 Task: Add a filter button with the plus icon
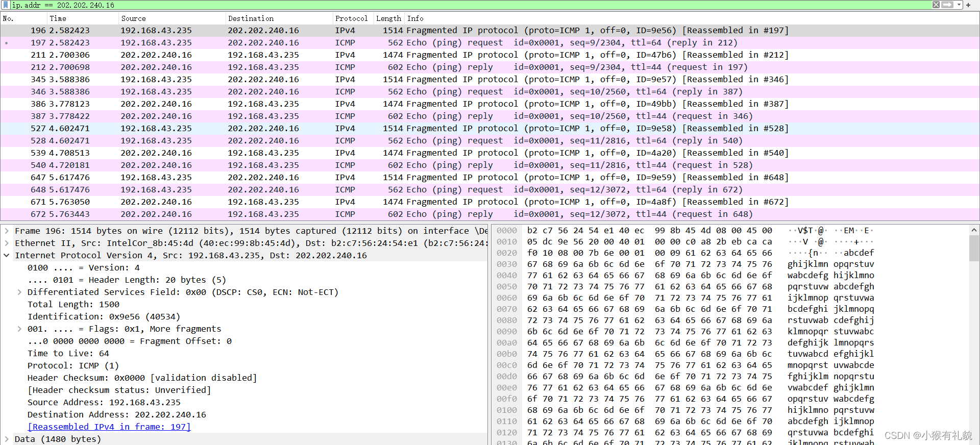point(968,5)
